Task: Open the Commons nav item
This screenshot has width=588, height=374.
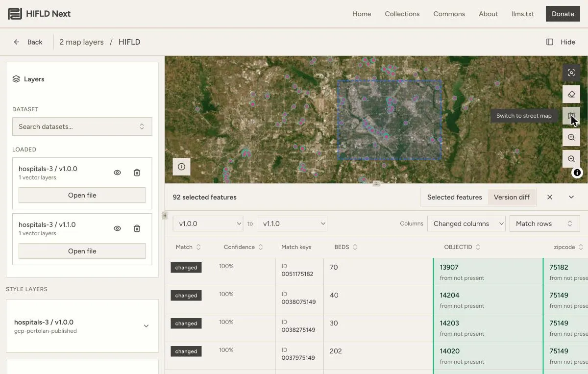Action: click(449, 14)
